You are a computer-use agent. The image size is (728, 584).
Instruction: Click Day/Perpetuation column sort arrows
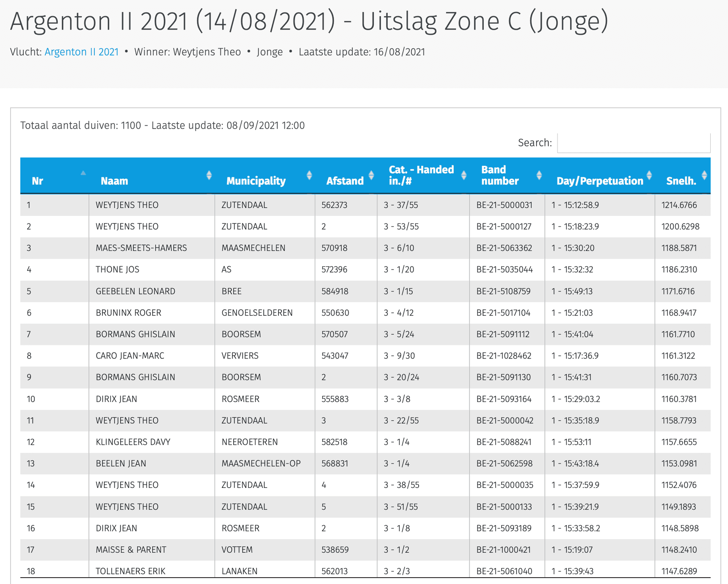coord(649,176)
